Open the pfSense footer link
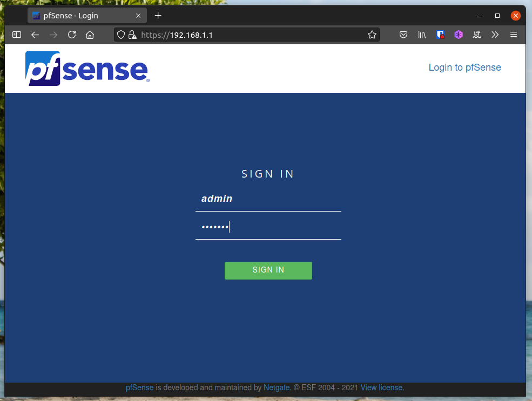This screenshot has width=532, height=401. (139, 388)
